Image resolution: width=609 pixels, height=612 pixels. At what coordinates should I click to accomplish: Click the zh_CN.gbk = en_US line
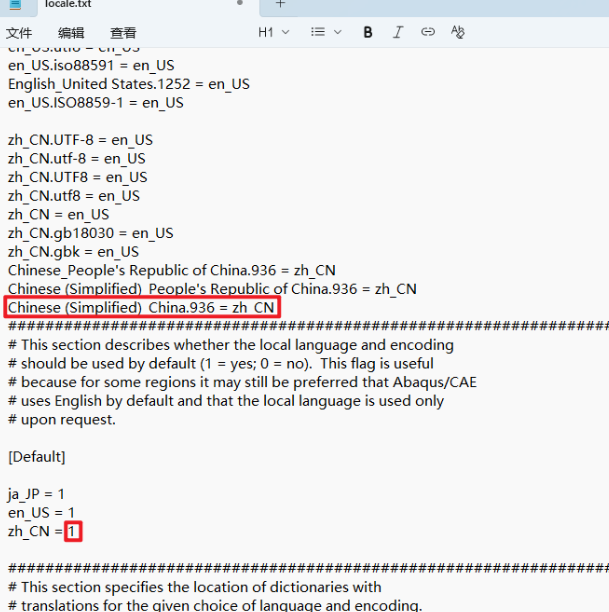[x=73, y=252]
